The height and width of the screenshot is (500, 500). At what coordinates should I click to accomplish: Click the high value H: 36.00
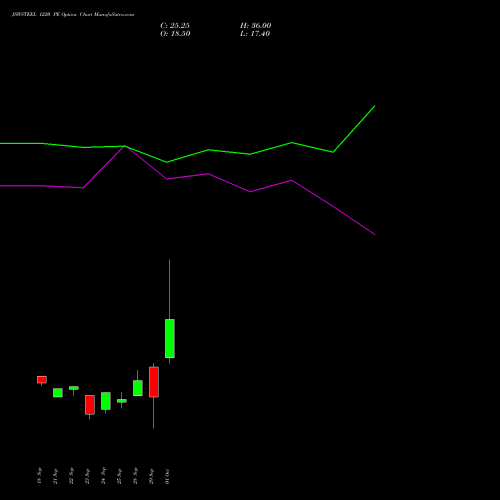coord(256,26)
